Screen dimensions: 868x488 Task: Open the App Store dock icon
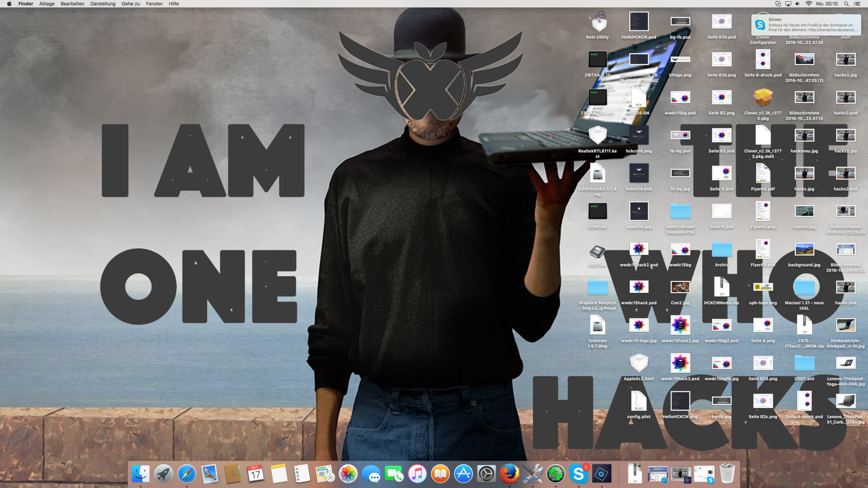pyautogui.click(x=463, y=474)
